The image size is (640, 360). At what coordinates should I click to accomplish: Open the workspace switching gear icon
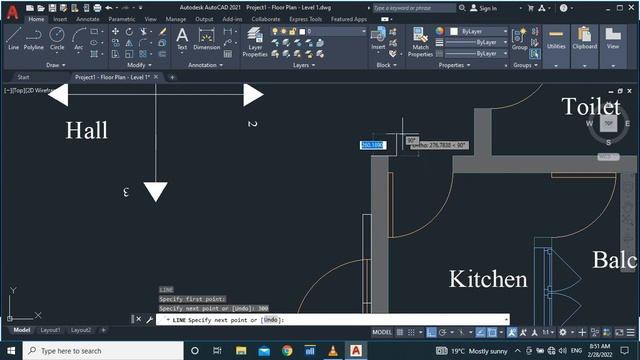point(563,332)
